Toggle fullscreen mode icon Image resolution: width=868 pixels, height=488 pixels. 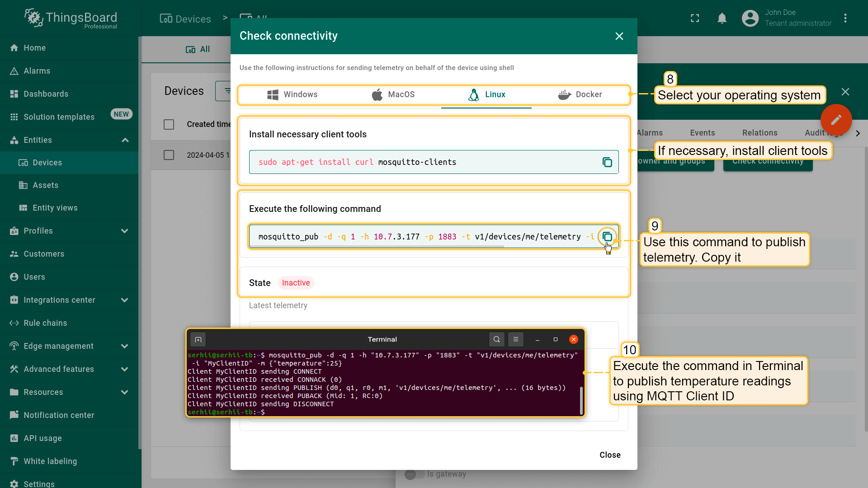pos(695,18)
